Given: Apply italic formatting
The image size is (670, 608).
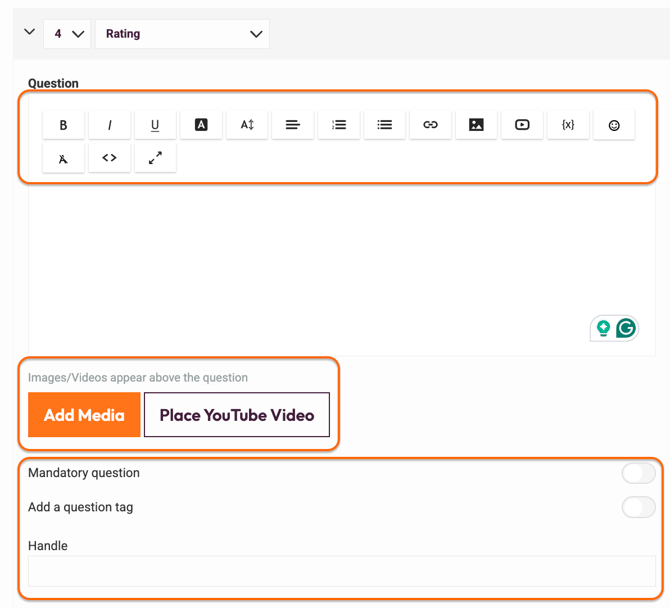Looking at the screenshot, I should pos(109,125).
